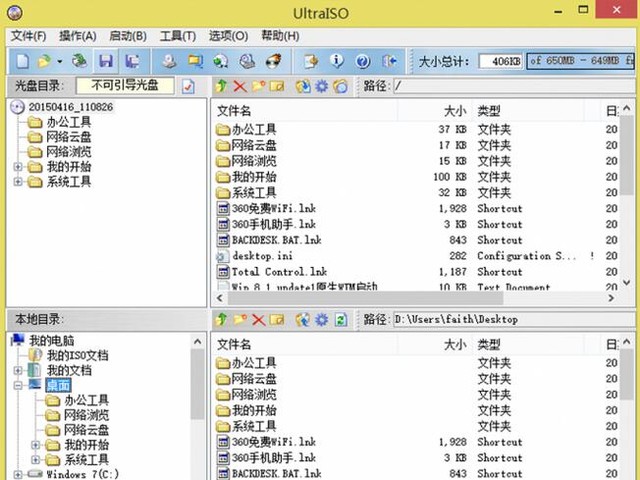Refresh the local directory listing
Image resolution: width=640 pixels, height=480 pixels.
(340, 320)
